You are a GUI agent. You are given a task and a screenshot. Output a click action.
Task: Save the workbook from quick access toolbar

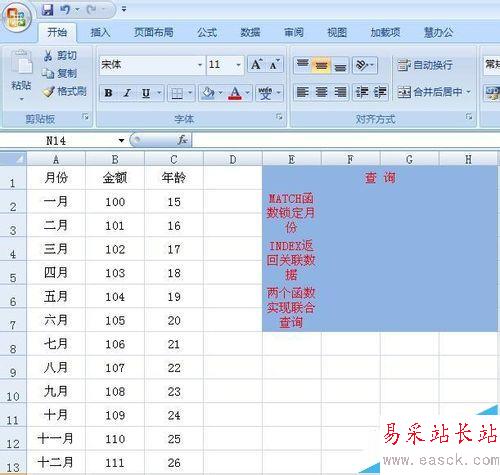point(48,10)
